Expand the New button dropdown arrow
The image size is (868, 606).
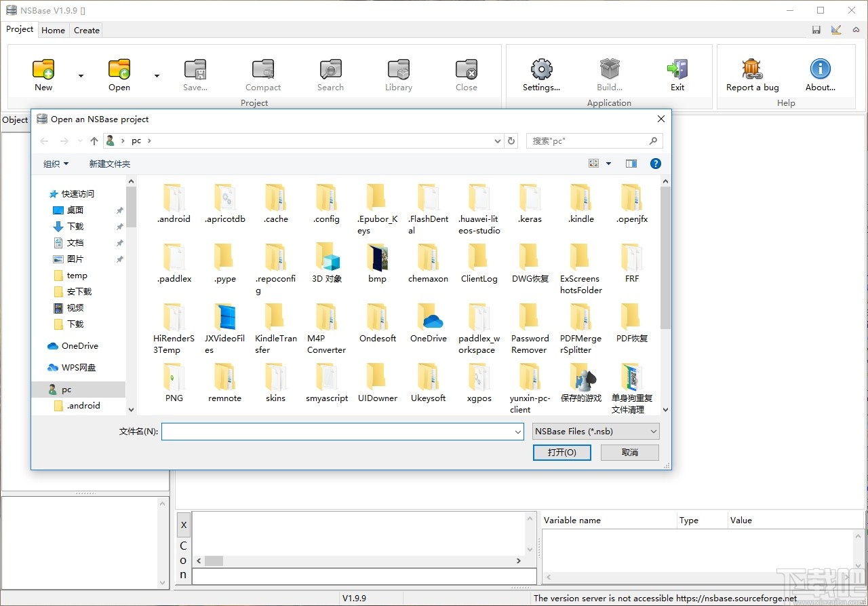click(x=81, y=76)
